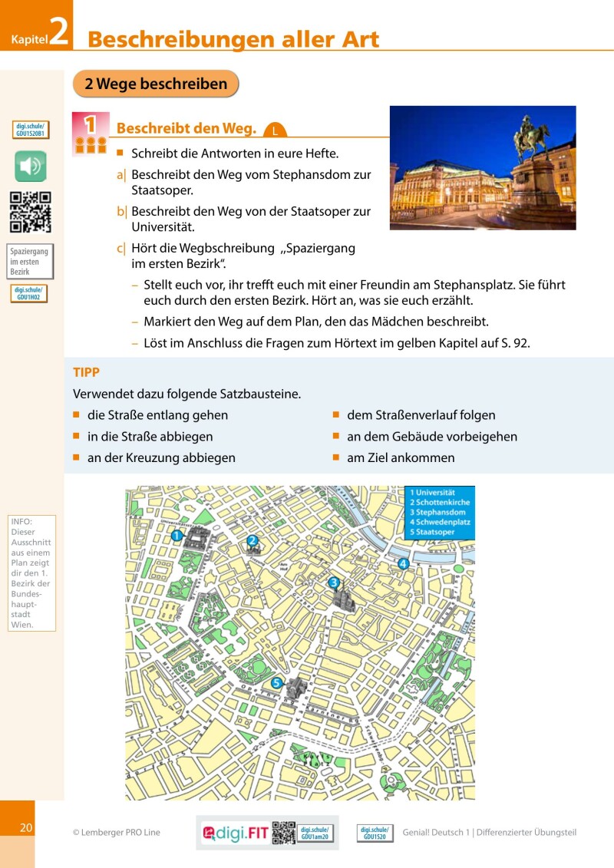Viewport: 614px width, 868px height.
Task: Click the QR code in the left sidebar
Action: click(31, 212)
